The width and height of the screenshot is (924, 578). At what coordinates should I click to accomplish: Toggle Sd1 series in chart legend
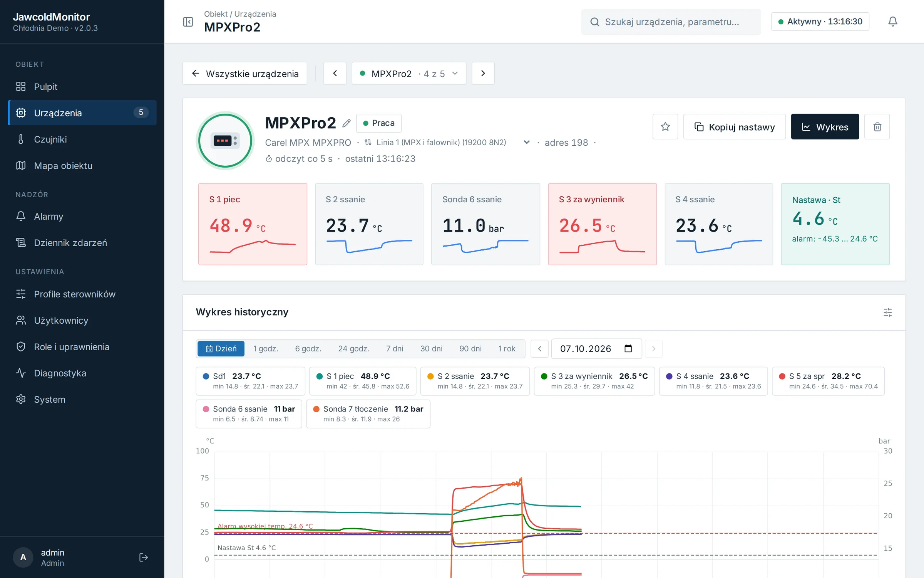tap(250, 381)
